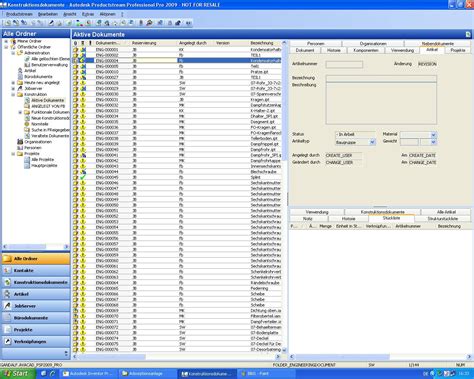The width and height of the screenshot is (474, 379).
Task: Expand the Meine Ordner tree node
Action: (6, 41)
